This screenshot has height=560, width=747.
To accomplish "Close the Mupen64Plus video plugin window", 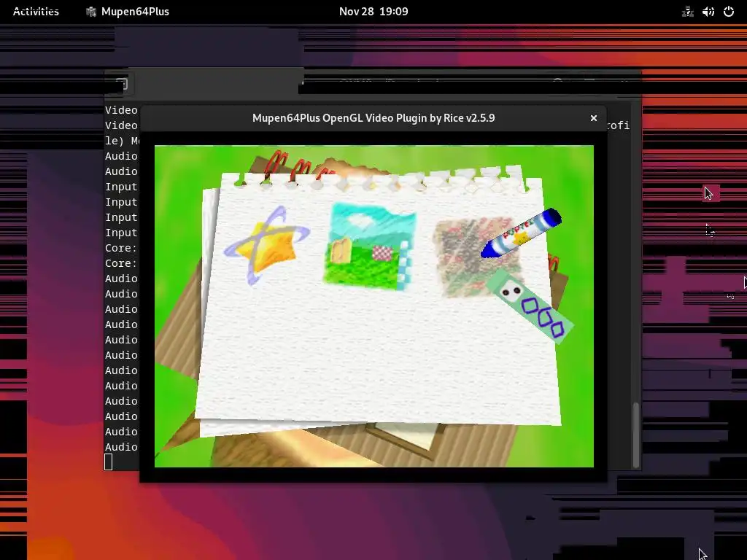I will point(594,118).
